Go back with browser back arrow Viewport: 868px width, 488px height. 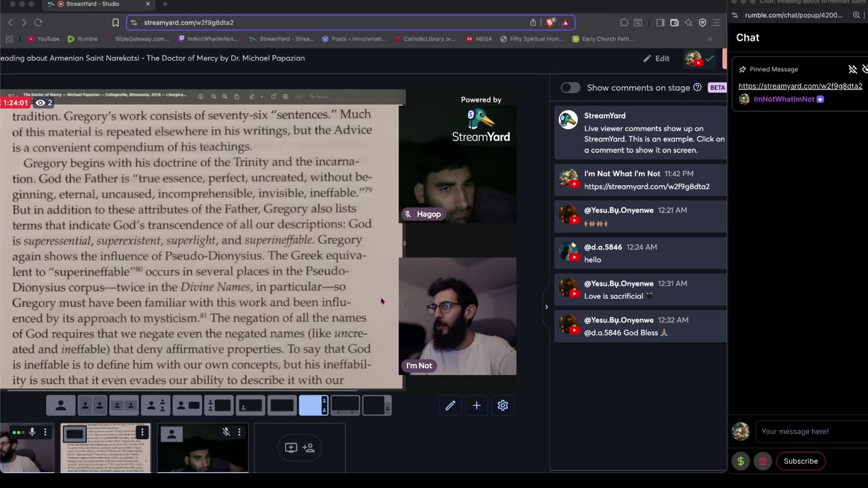10,22
